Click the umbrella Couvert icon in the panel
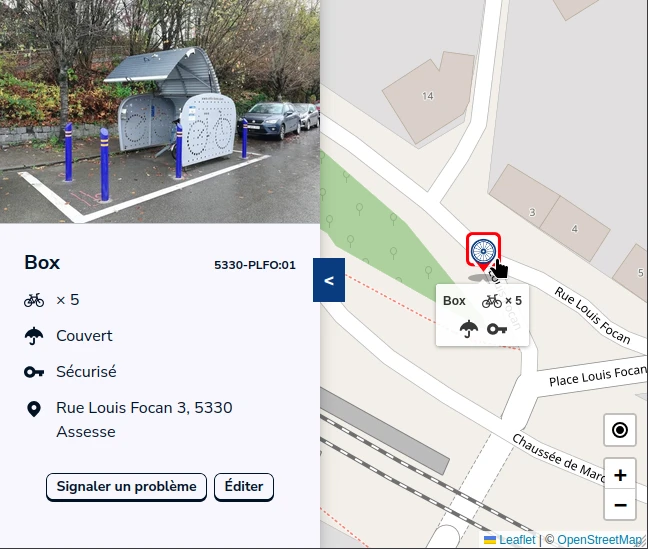The height and width of the screenshot is (549, 648). (x=34, y=336)
